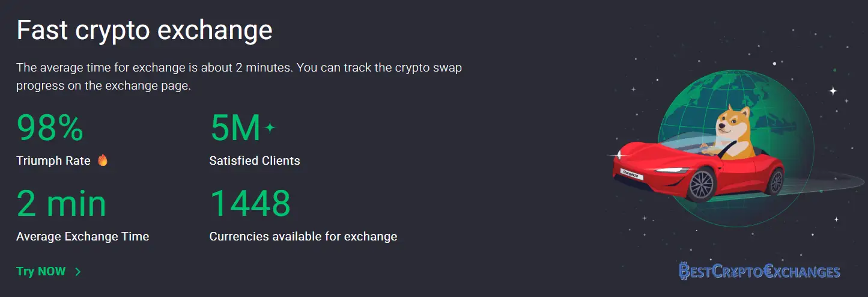Click the Triumph Rate label
The height and width of the screenshot is (297, 868).
(53, 161)
